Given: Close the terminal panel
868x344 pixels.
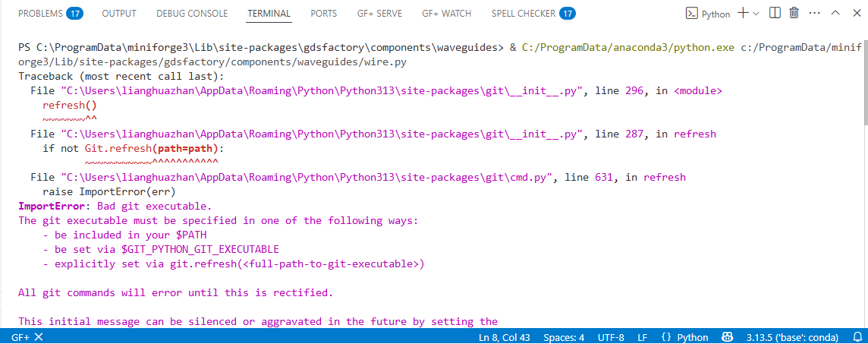Looking at the screenshot, I should click(856, 14).
